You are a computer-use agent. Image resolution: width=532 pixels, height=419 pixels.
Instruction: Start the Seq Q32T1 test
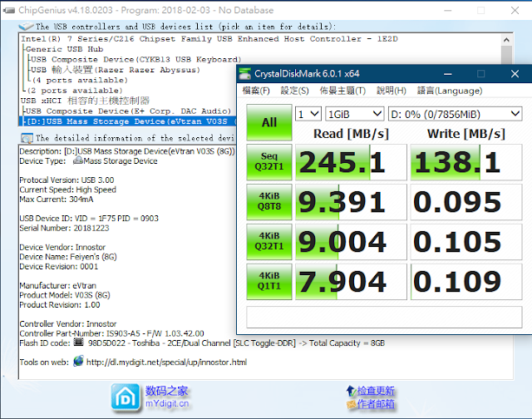(x=269, y=162)
